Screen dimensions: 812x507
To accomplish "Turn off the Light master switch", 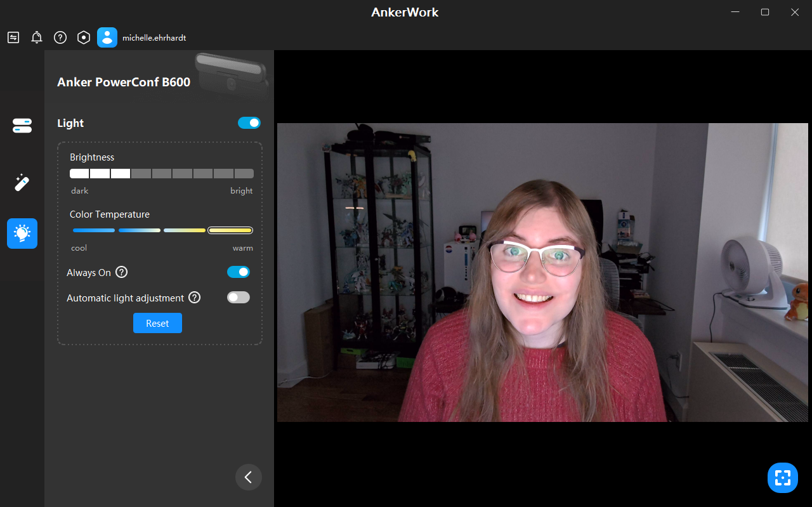I will [249, 122].
